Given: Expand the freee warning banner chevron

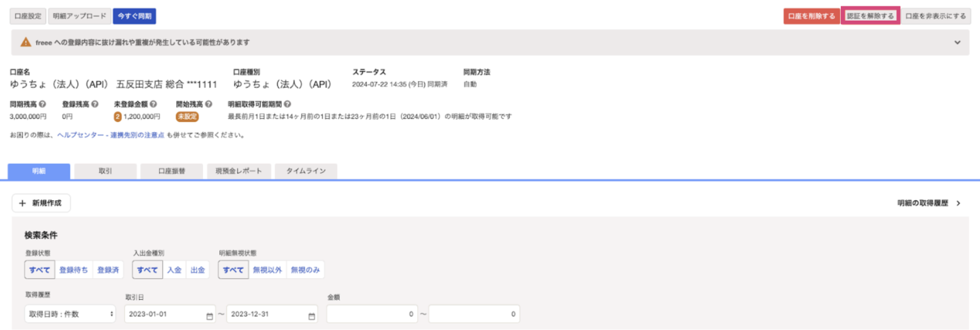Looking at the screenshot, I should pos(957,43).
